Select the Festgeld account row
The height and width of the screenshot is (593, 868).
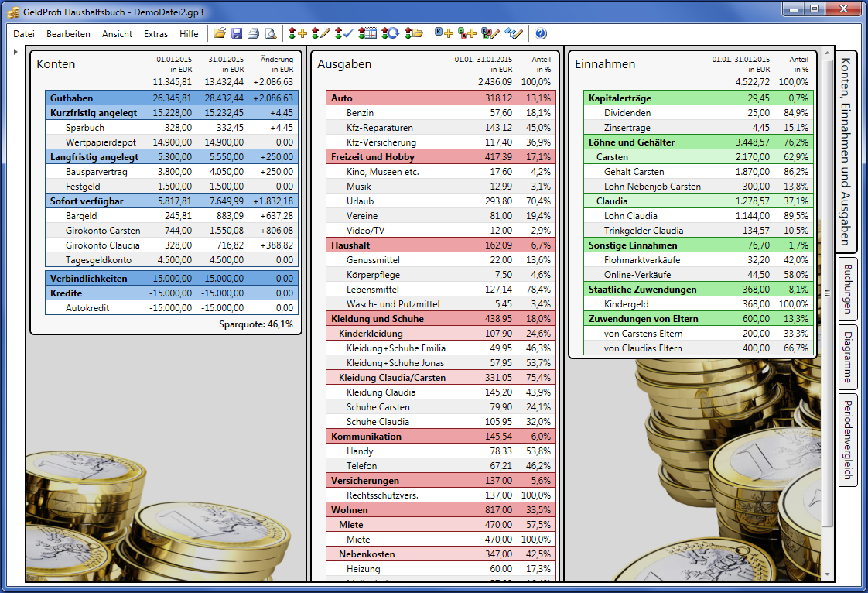click(172, 187)
